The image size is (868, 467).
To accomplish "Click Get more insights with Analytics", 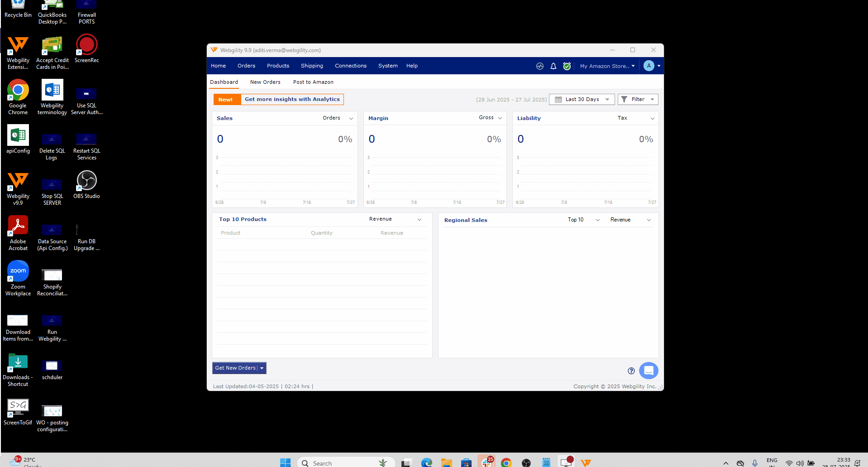I will point(292,99).
